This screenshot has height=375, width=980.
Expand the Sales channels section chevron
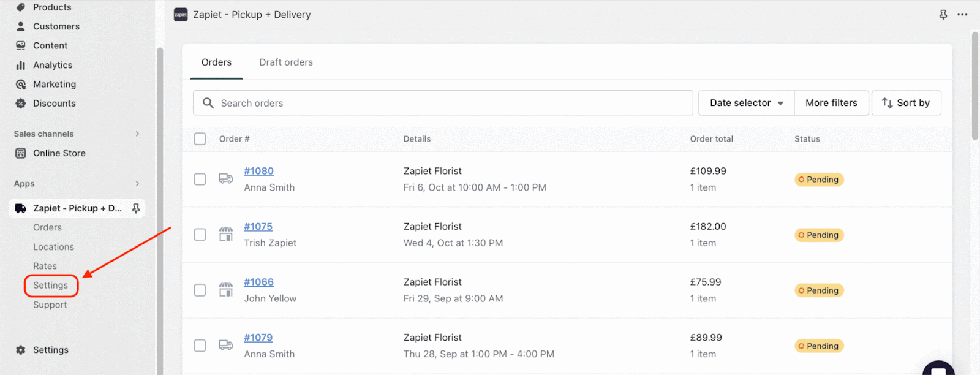click(137, 134)
